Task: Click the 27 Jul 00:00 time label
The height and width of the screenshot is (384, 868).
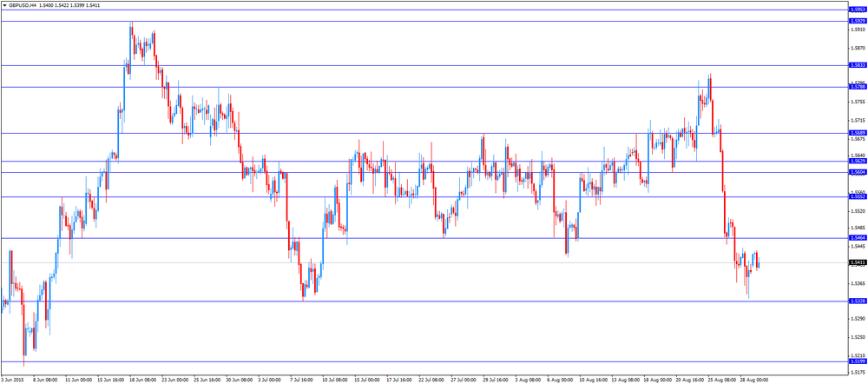Action: [x=464, y=381]
